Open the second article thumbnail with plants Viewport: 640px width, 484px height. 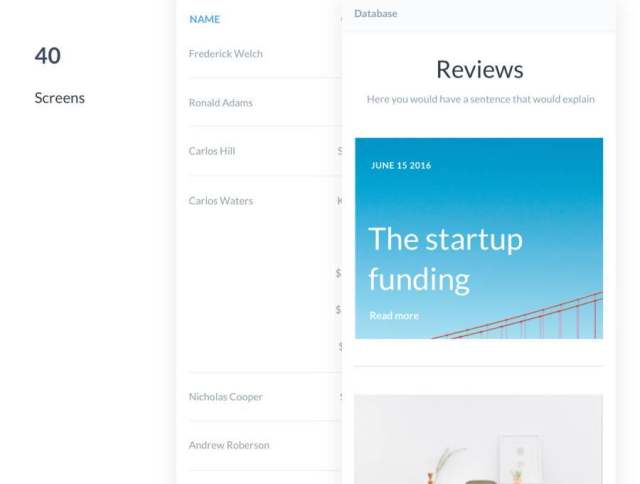pyautogui.click(x=478, y=439)
